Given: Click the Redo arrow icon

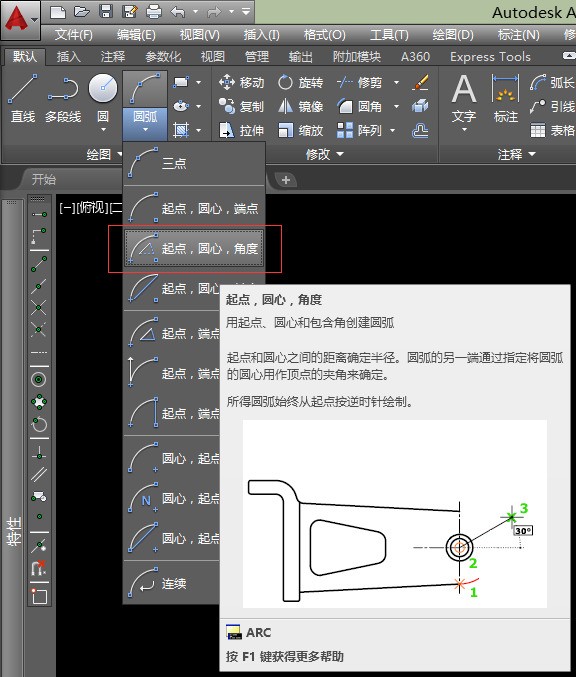Looking at the screenshot, I should click(214, 12).
